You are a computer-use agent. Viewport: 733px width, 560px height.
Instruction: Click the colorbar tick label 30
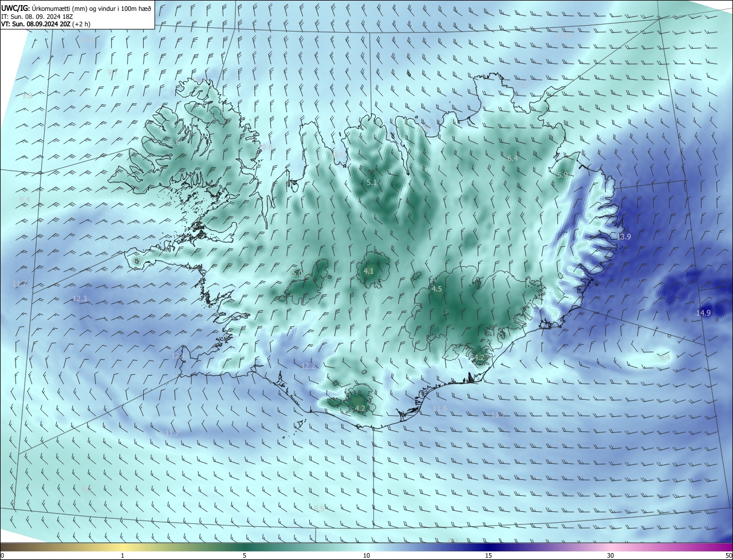610,556
